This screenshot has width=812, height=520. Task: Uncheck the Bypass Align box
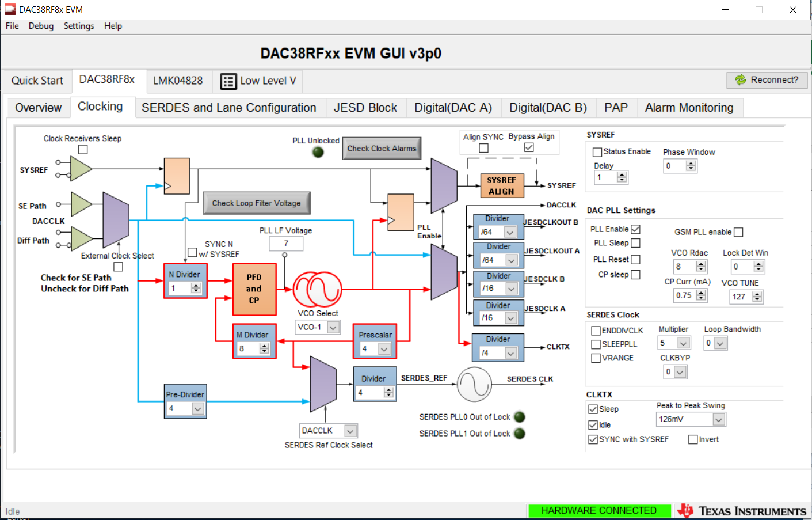click(529, 147)
